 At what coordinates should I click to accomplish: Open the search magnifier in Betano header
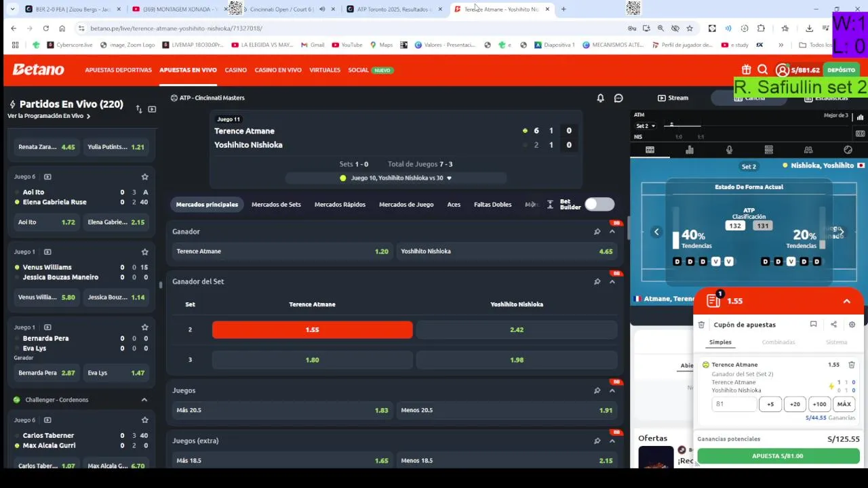(x=763, y=70)
